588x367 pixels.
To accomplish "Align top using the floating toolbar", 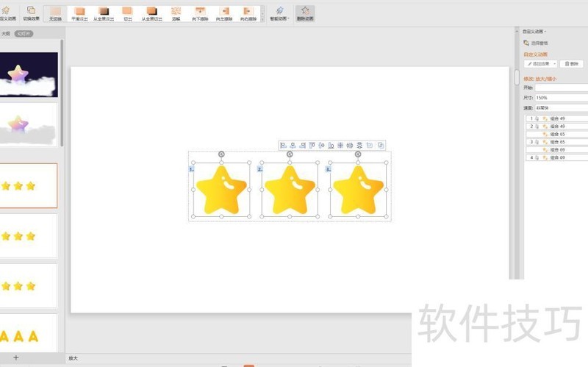I will pyautogui.click(x=312, y=145).
